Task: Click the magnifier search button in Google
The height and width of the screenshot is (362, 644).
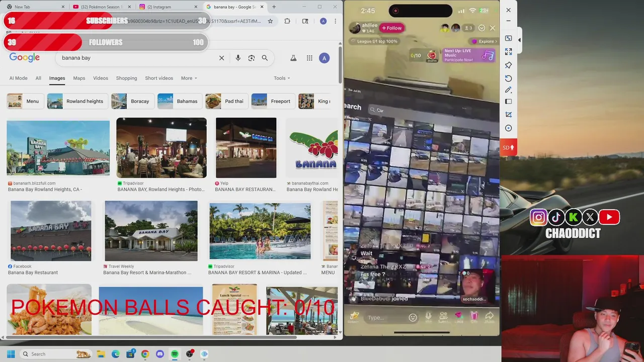Action: 265,58
